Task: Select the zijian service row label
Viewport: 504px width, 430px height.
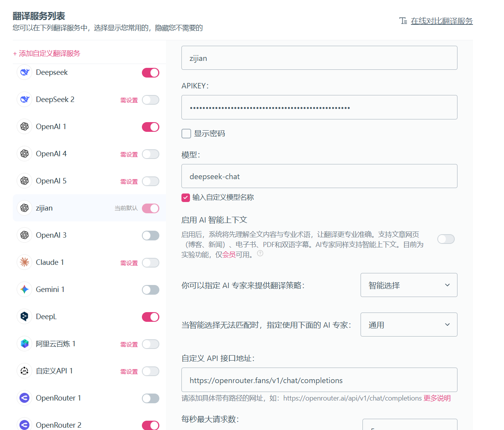Action: tap(44, 208)
